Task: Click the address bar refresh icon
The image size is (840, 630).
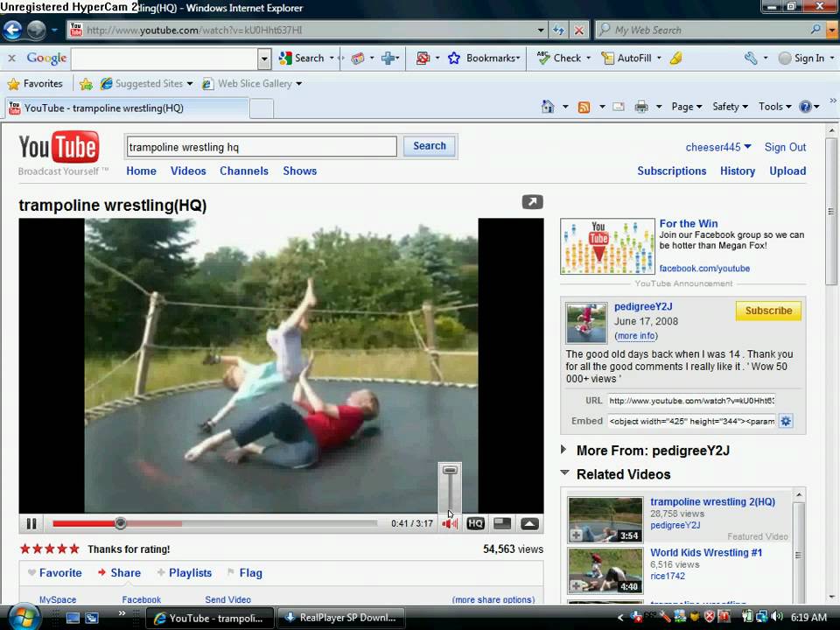Action: (x=558, y=30)
